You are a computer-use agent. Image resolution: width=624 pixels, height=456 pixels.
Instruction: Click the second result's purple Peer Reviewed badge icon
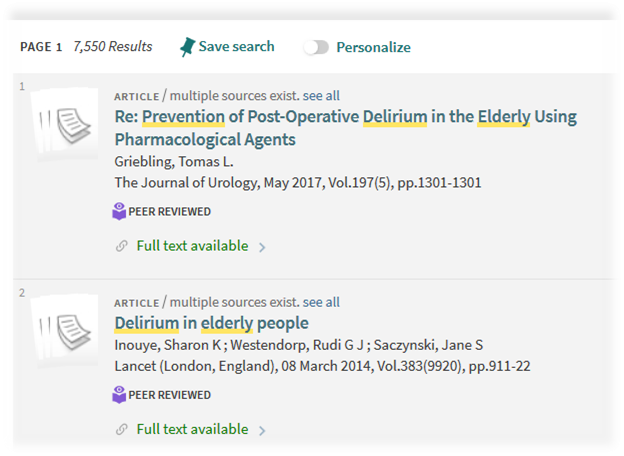click(119, 395)
